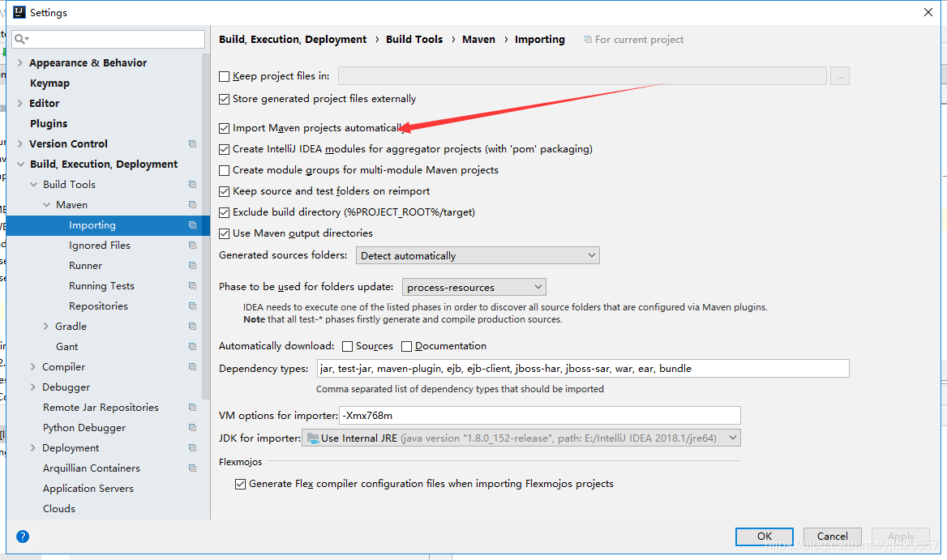The image size is (947, 560).
Task: Collapse the Maven tree node
Action: click(46, 204)
